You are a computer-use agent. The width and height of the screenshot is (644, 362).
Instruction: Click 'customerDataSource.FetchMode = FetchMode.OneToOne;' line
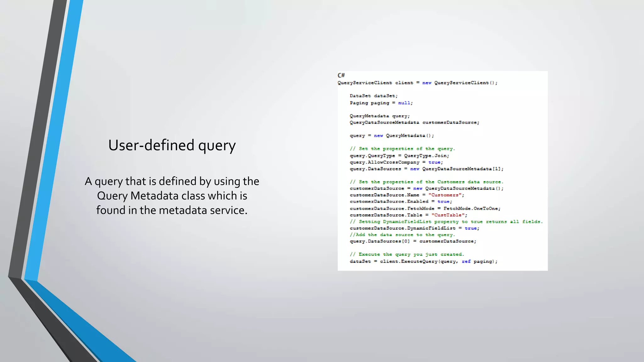[x=425, y=209]
